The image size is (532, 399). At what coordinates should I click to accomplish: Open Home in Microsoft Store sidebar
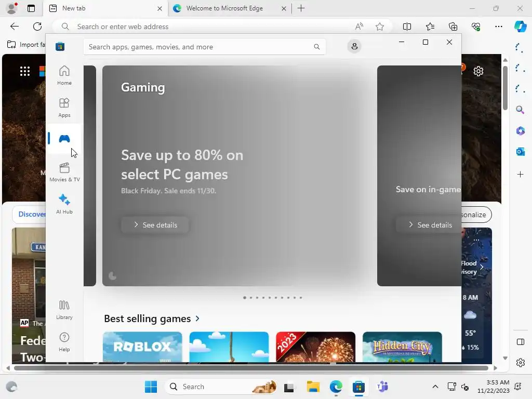pyautogui.click(x=64, y=75)
